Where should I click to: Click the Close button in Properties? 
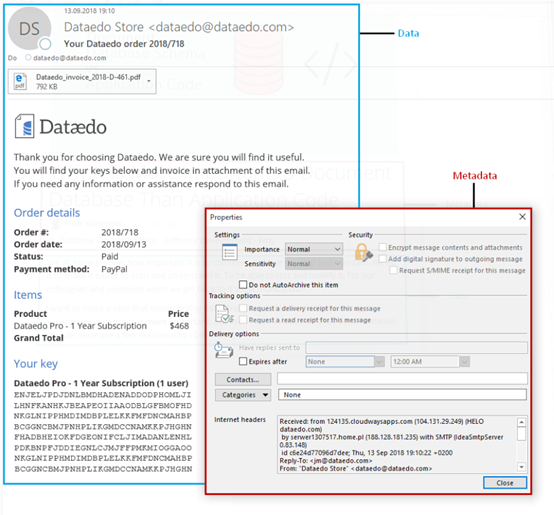point(505,483)
